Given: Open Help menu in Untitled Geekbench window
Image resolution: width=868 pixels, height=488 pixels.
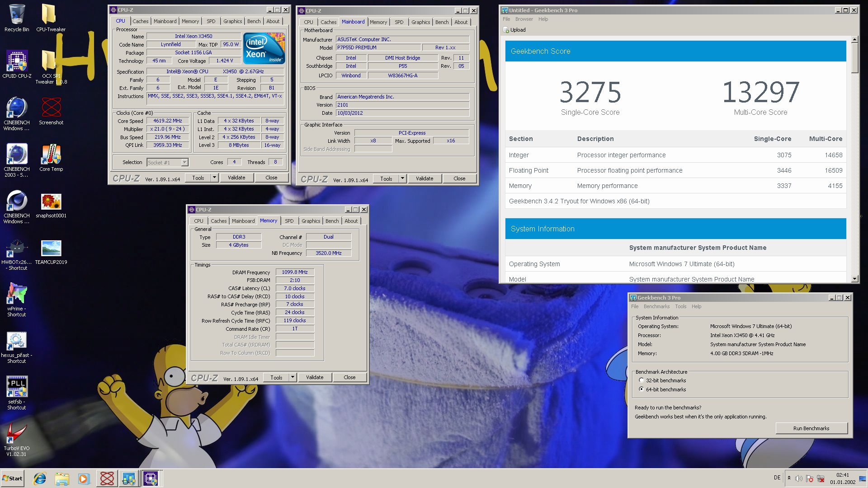Looking at the screenshot, I should point(543,19).
